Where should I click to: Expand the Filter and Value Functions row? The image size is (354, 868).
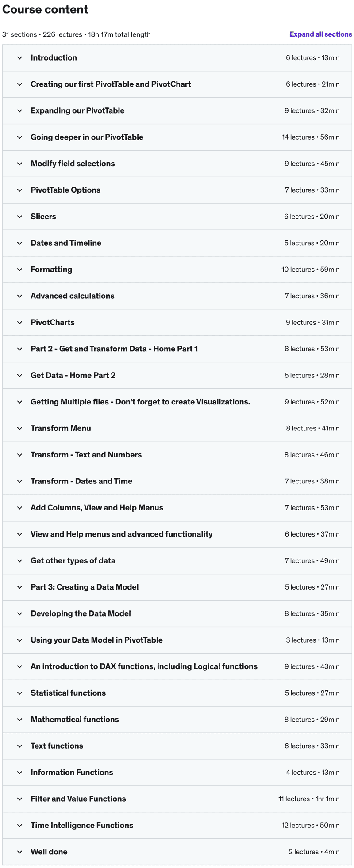click(177, 799)
